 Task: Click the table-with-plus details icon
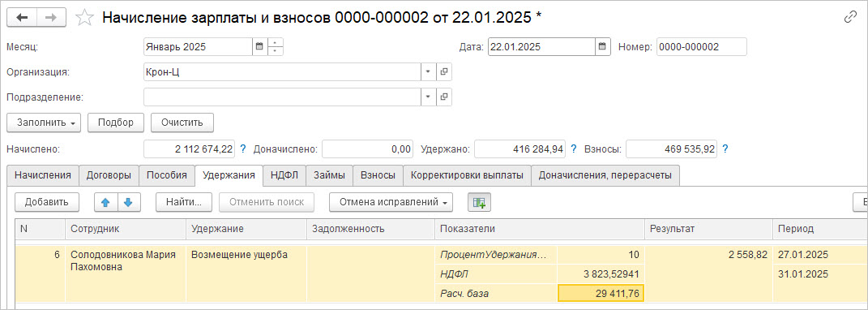[x=479, y=202]
